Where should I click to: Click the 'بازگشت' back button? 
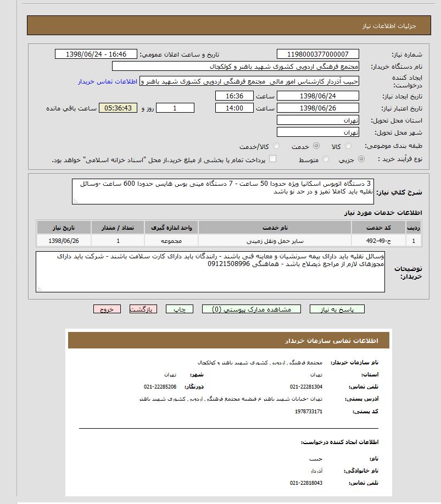pyautogui.click(x=143, y=309)
